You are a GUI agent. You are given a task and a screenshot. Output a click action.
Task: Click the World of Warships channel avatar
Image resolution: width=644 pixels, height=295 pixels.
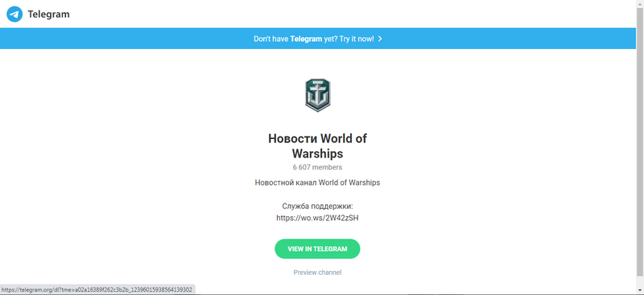(317, 95)
